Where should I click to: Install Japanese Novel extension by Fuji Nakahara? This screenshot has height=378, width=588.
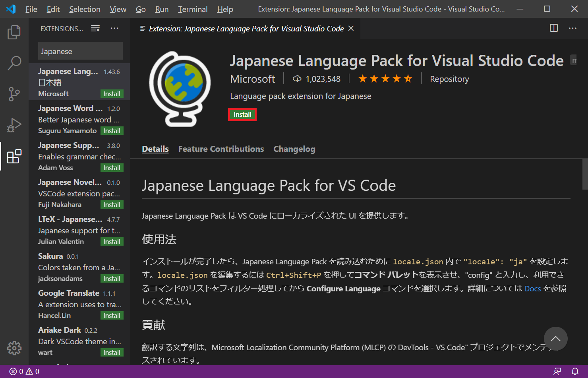[x=112, y=205]
